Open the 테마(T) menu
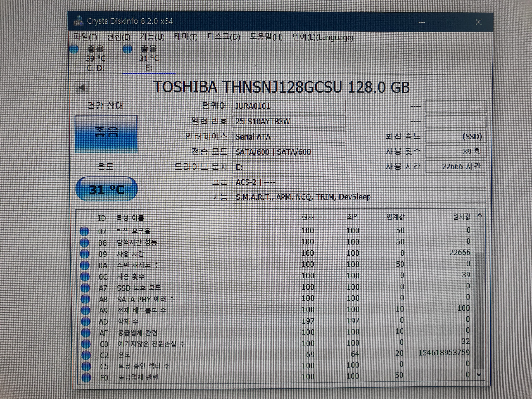 point(186,37)
